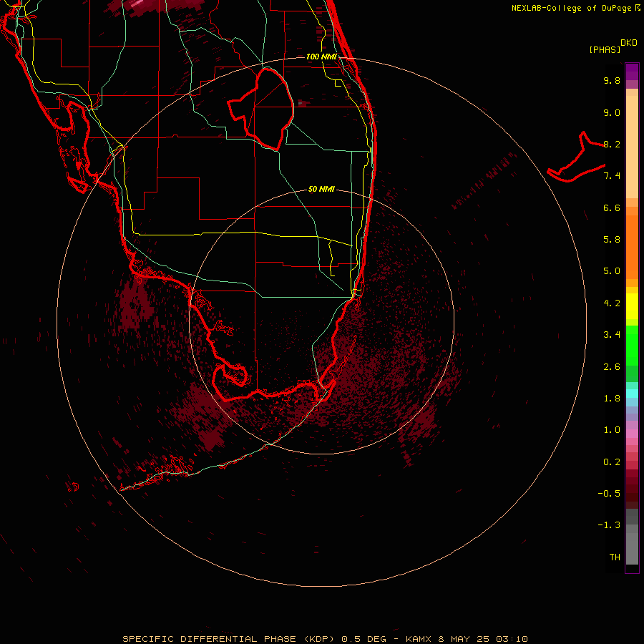Click the 1.0 value on color scale

click(612, 430)
